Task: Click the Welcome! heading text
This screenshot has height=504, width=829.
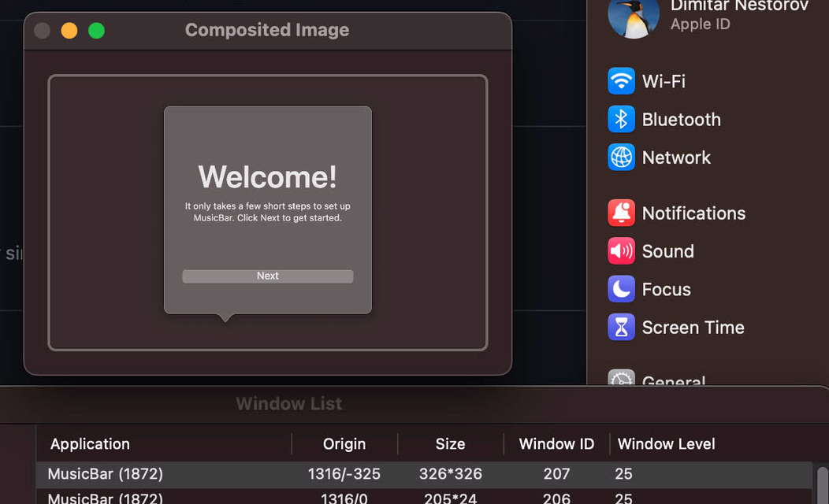Action: 267,176
